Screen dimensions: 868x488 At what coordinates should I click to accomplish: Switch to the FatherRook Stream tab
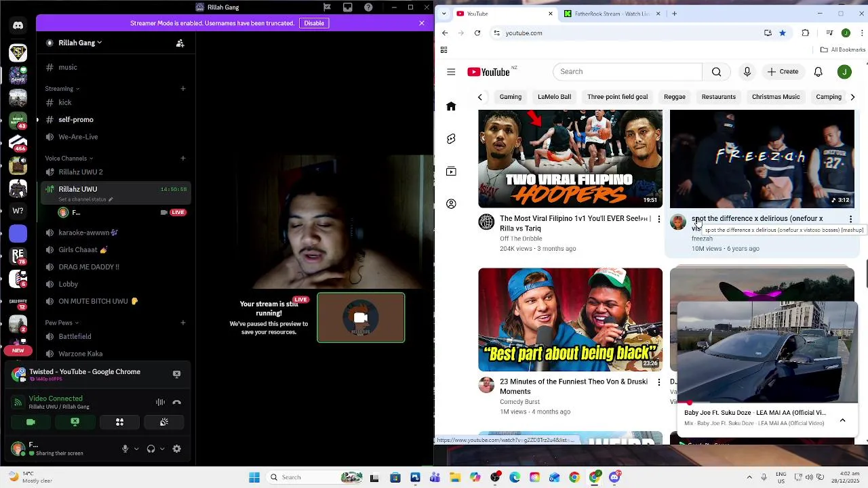610,14
